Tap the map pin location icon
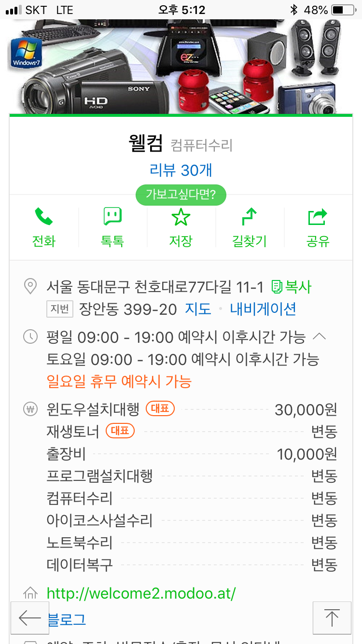Viewport: 362px width, 644px height. (30, 287)
